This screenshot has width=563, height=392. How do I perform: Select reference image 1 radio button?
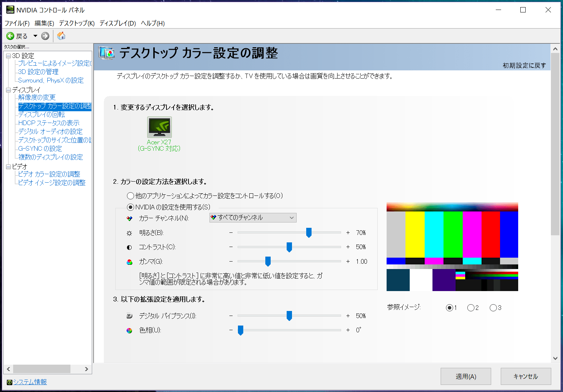450,308
